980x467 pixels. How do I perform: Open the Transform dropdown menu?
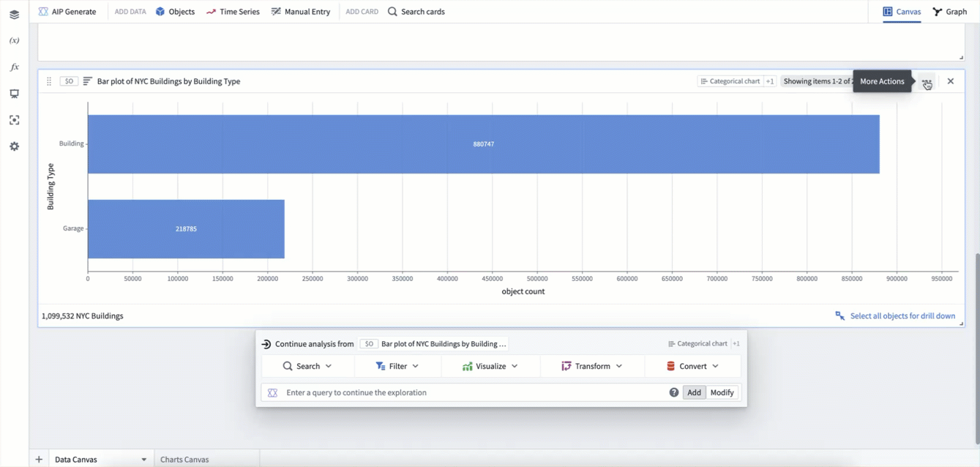pyautogui.click(x=591, y=366)
